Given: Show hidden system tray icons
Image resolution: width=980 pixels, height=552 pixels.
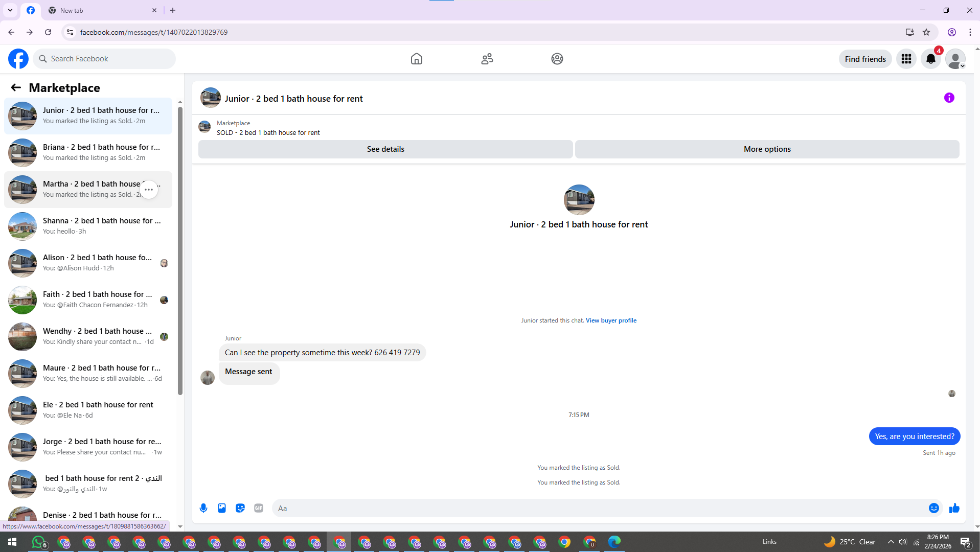Looking at the screenshot, I should (891, 542).
